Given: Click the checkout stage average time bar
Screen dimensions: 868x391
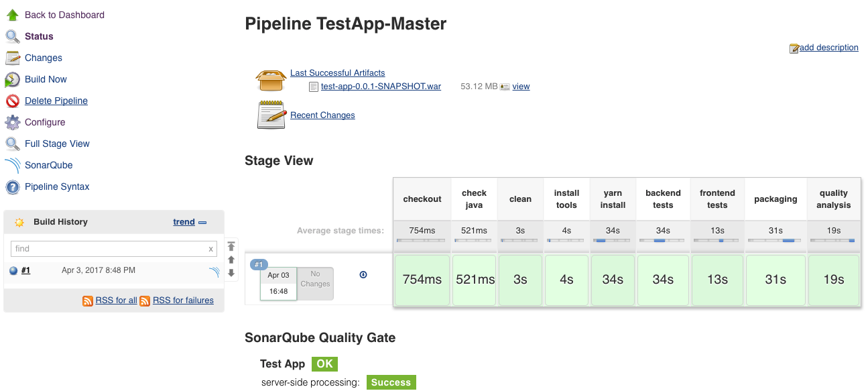Looking at the screenshot, I should 422,240.
